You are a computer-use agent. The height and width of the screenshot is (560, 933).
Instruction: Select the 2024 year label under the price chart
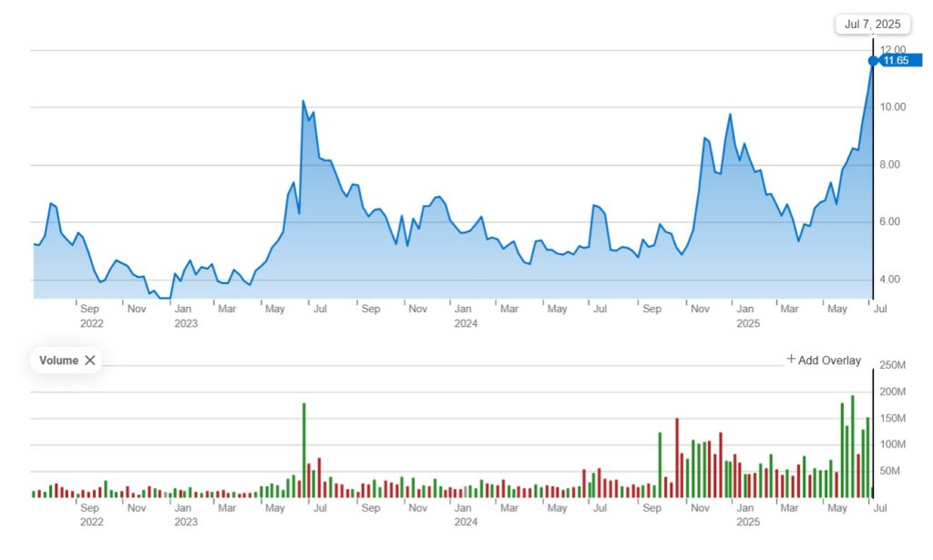tap(466, 323)
